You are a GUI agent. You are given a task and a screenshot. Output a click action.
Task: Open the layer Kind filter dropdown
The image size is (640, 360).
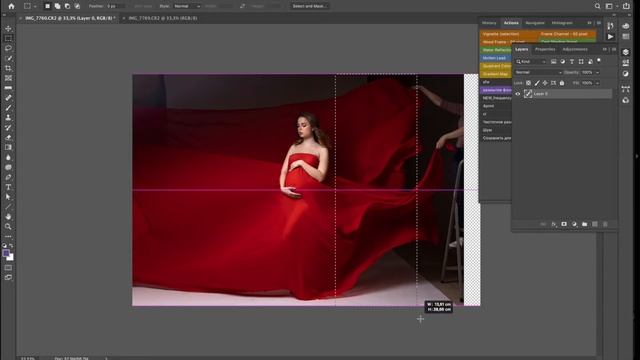(531, 62)
